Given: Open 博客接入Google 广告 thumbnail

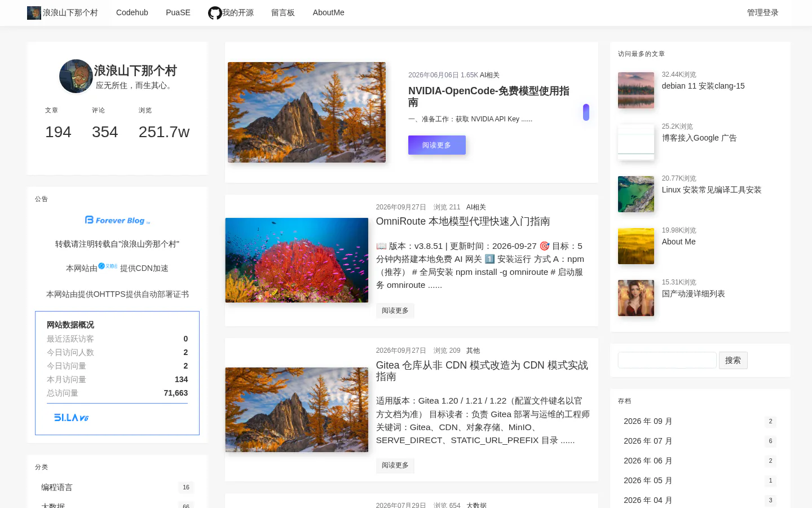Looking at the screenshot, I should coord(636,142).
